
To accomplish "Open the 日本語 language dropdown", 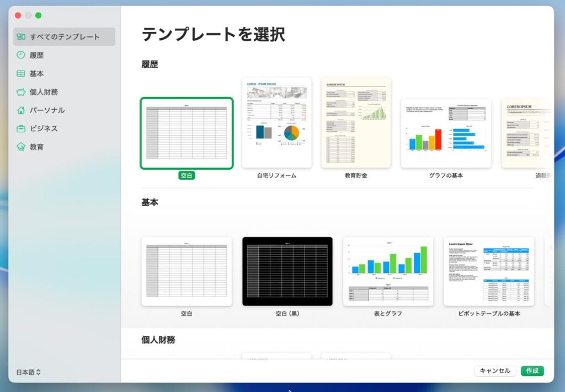I will click(x=28, y=372).
